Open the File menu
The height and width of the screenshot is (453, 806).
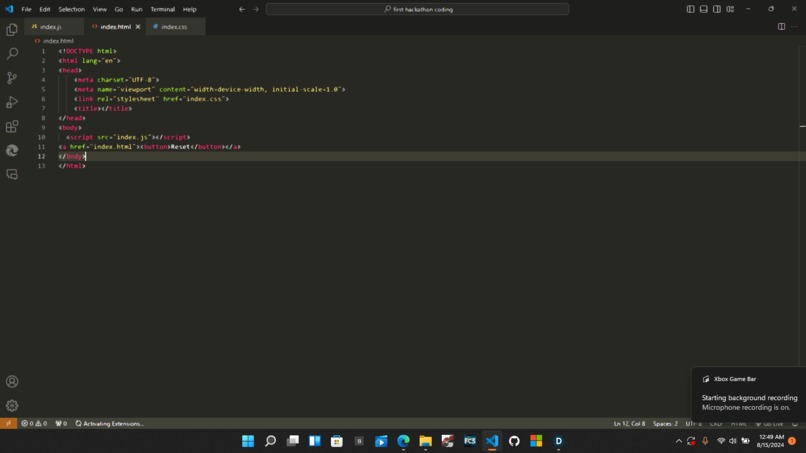[26, 9]
